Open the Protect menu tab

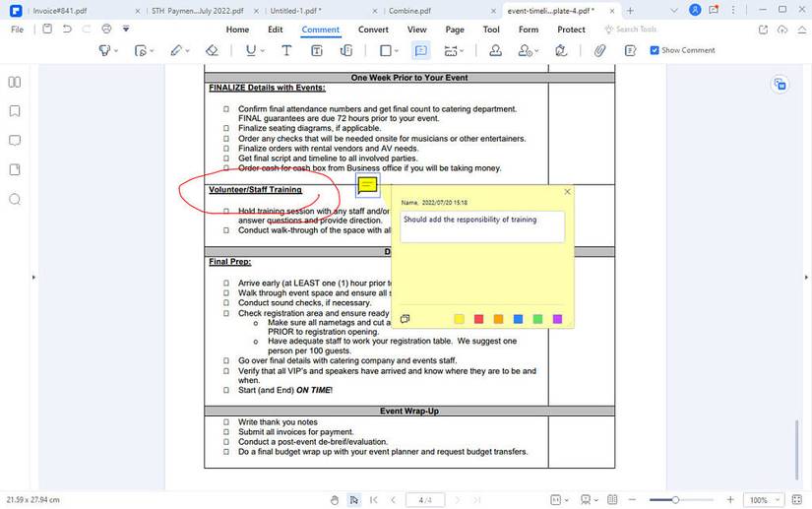click(x=571, y=30)
